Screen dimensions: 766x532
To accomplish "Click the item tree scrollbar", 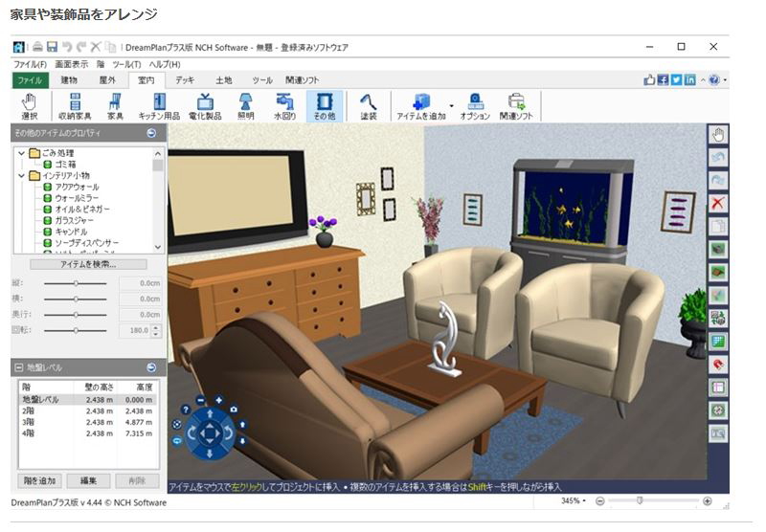I will pyautogui.click(x=158, y=201).
